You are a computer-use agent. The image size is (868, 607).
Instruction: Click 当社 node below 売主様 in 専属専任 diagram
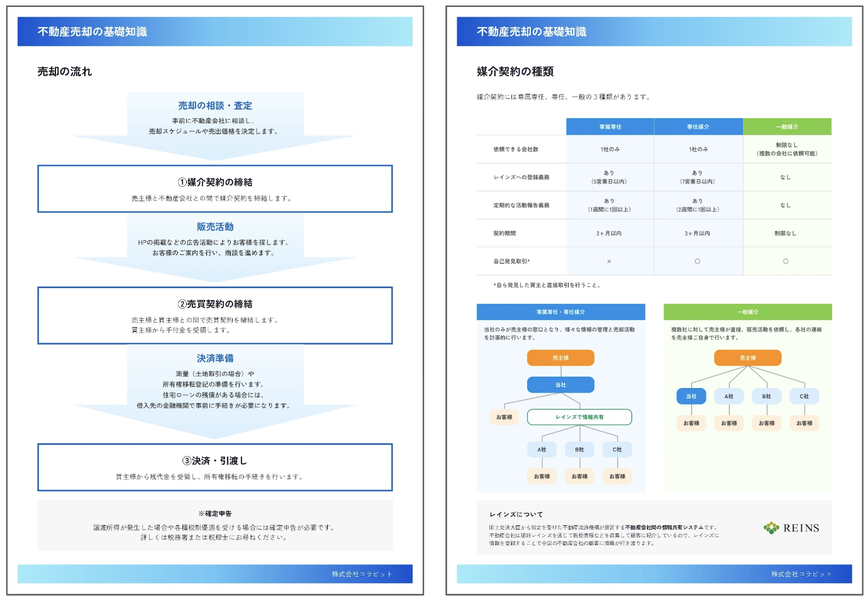tap(560, 385)
